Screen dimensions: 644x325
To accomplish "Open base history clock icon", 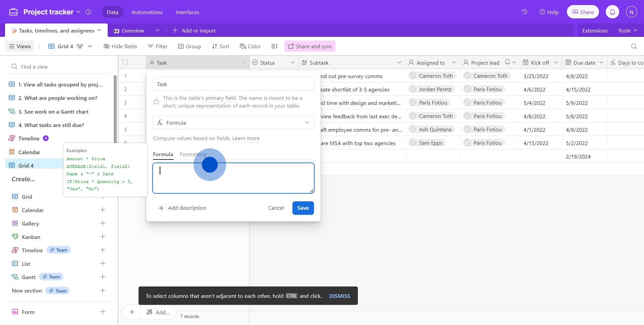I will click(524, 12).
